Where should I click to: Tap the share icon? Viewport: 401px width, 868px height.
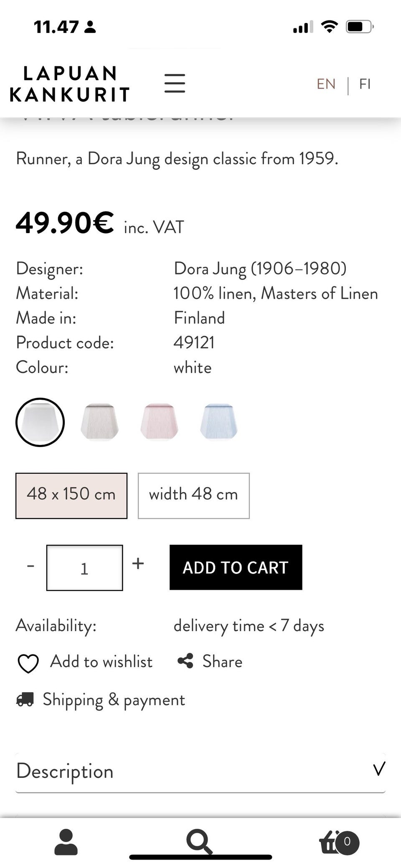pos(185,661)
